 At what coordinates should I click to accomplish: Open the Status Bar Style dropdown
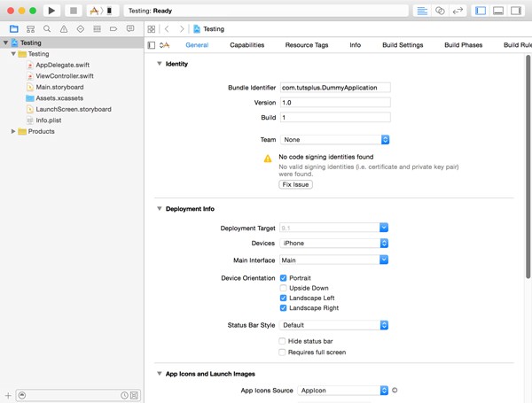[334, 325]
